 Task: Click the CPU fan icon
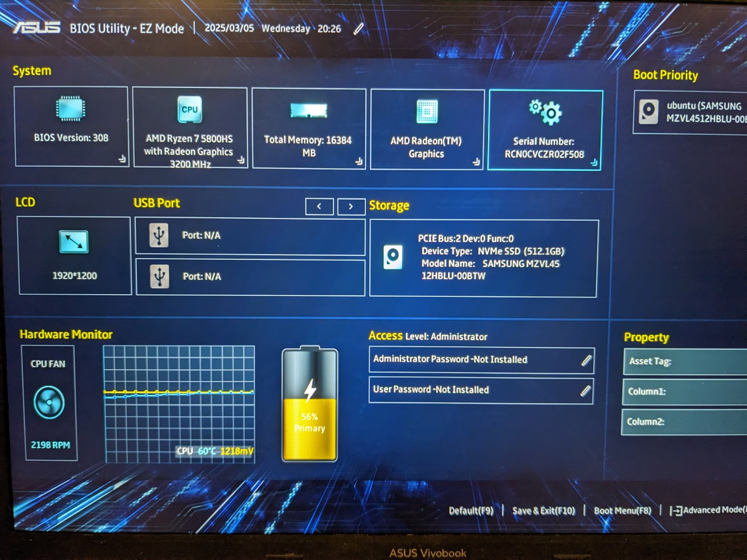[49, 402]
